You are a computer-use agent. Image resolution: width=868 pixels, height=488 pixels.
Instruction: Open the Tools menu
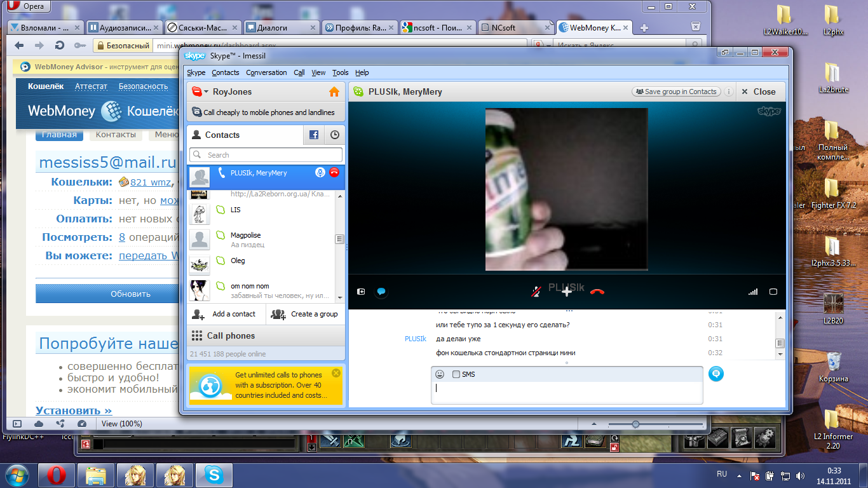[x=341, y=72]
